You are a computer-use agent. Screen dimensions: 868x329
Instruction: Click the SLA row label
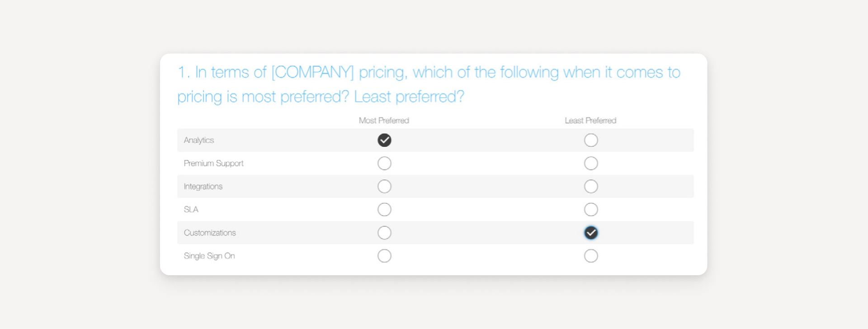click(x=191, y=209)
